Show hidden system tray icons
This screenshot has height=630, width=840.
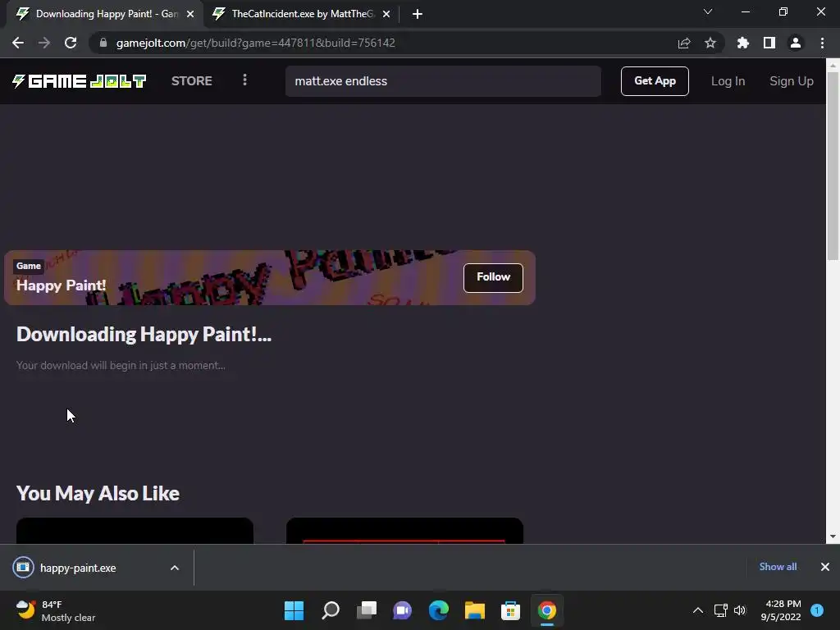point(697,610)
